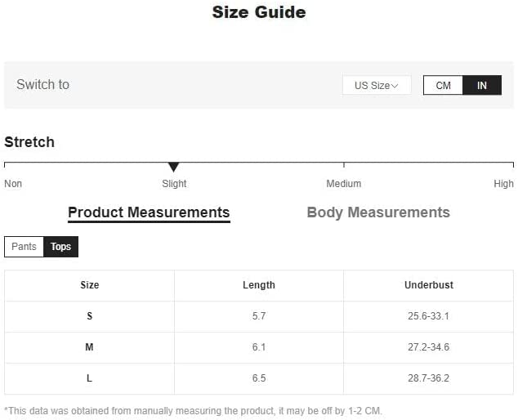Click the 28.7-36.2 underbust cell
This screenshot has height=420, width=518.
[x=428, y=378]
